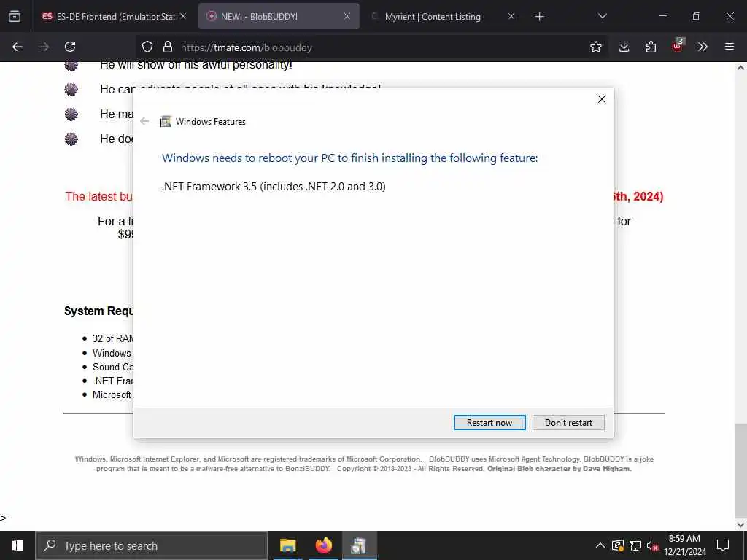Open File Explorer from taskbar

(287, 545)
